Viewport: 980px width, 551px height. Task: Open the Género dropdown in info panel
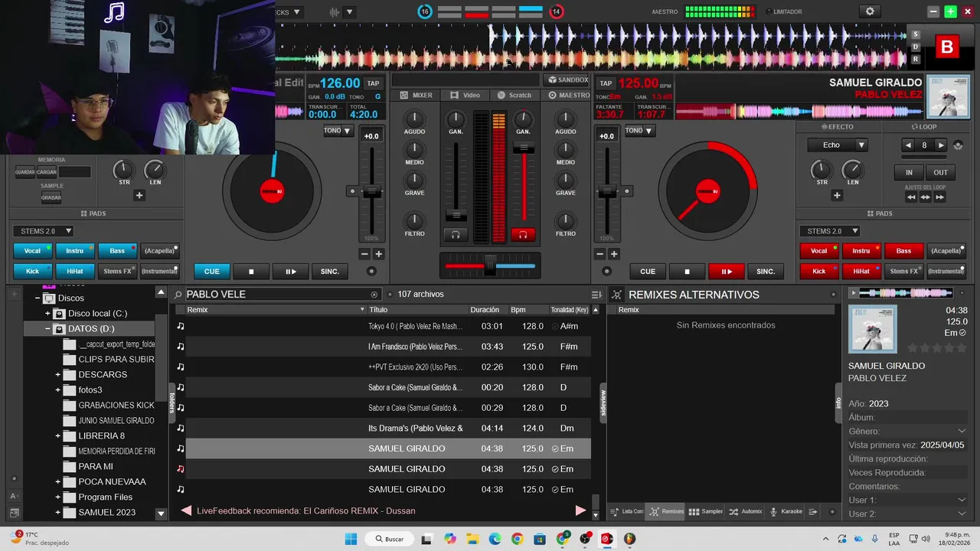pyautogui.click(x=962, y=432)
